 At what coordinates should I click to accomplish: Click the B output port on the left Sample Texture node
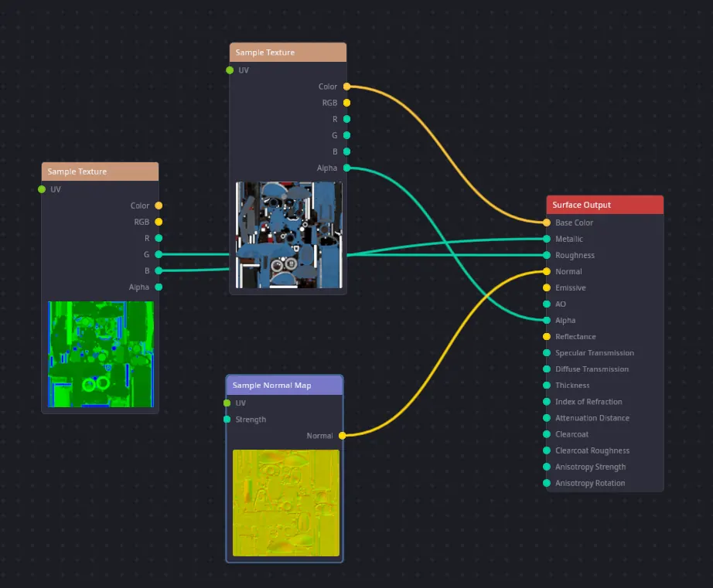tap(159, 271)
